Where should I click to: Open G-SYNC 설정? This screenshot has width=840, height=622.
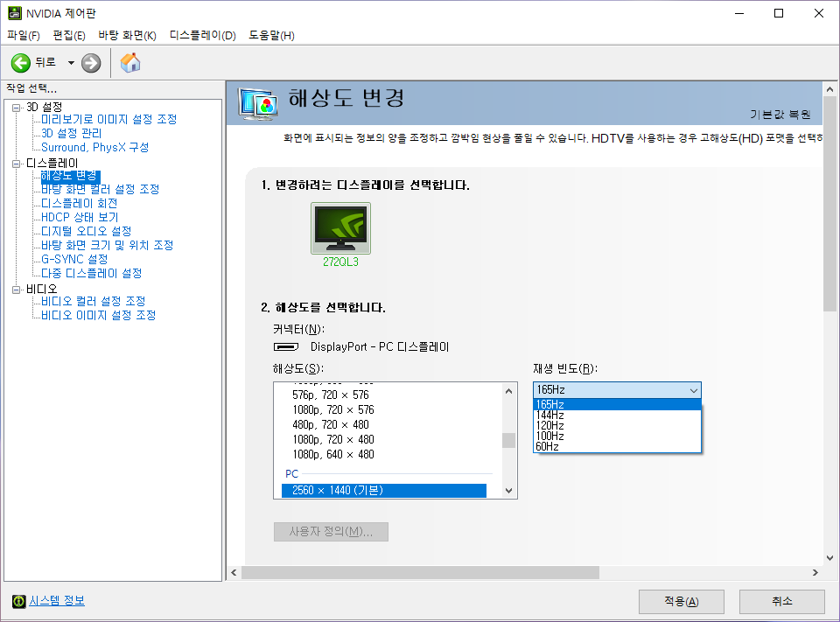coord(74,259)
